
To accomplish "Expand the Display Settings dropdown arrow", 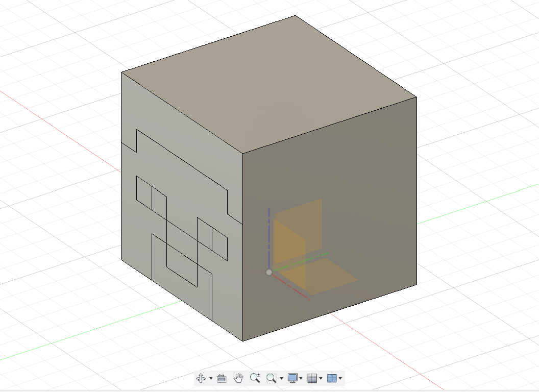I will click(x=301, y=379).
